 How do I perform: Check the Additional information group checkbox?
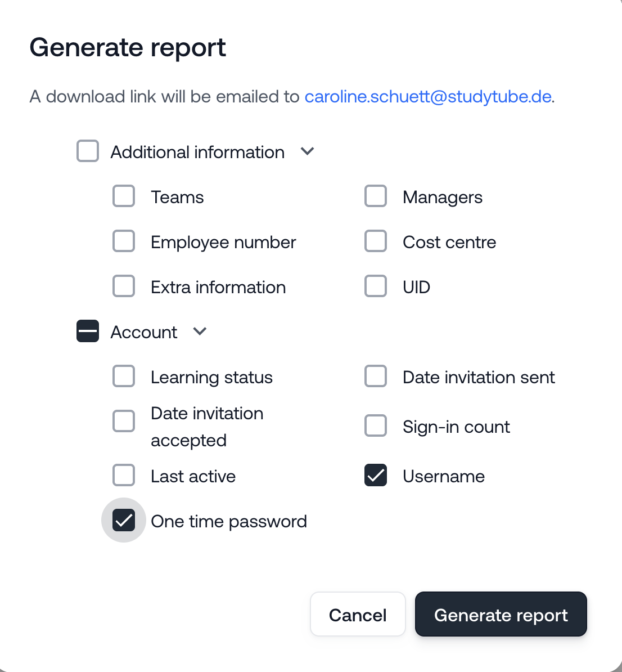tap(88, 151)
